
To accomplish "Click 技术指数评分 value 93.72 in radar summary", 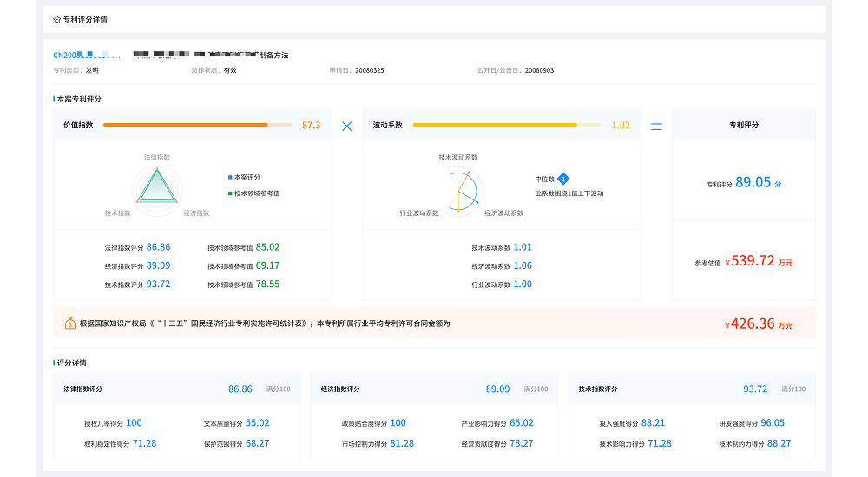I will (x=158, y=284).
